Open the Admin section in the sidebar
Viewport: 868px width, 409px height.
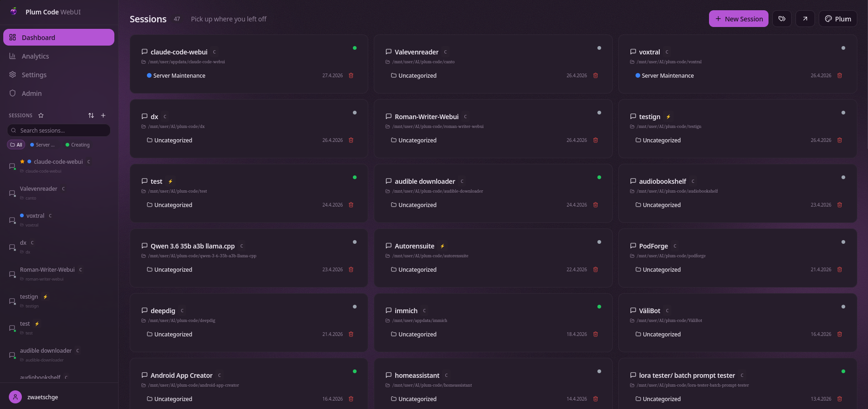pyautogui.click(x=31, y=93)
